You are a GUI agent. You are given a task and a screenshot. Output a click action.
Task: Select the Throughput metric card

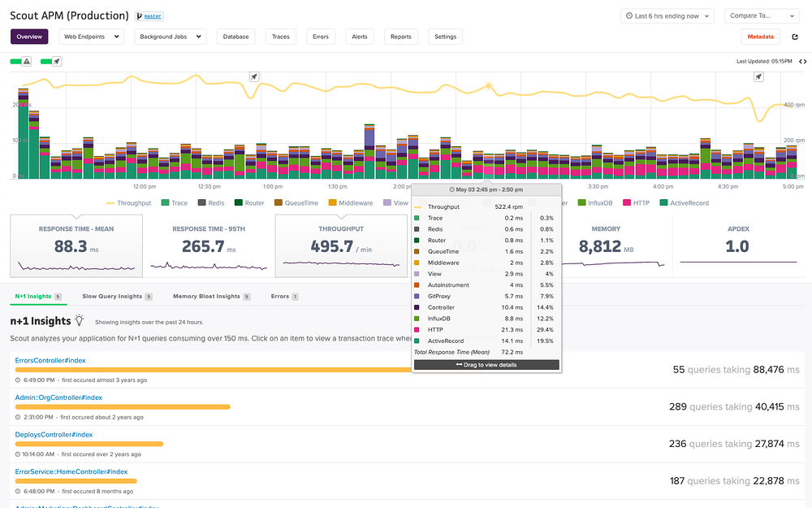pos(341,246)
